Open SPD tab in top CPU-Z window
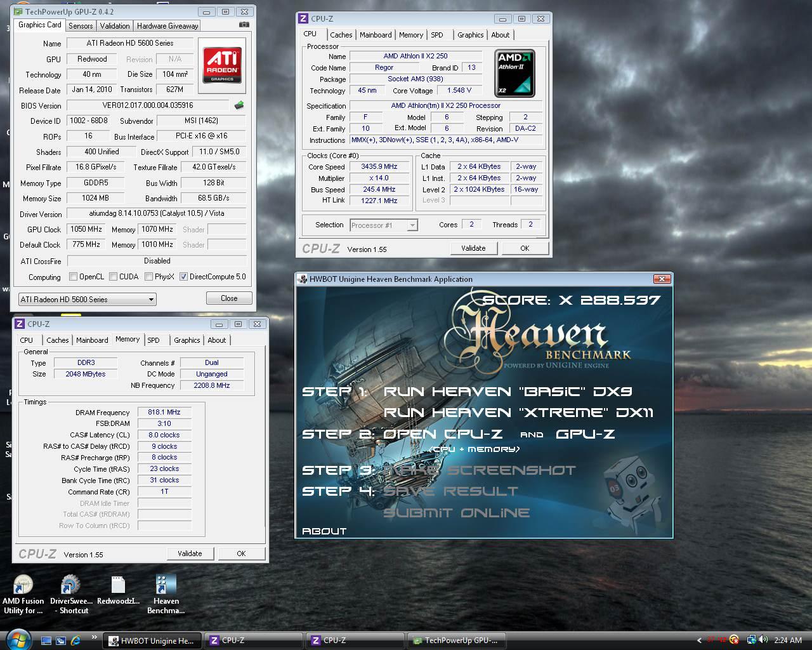812x650 pixels. [x=437, y=35]
